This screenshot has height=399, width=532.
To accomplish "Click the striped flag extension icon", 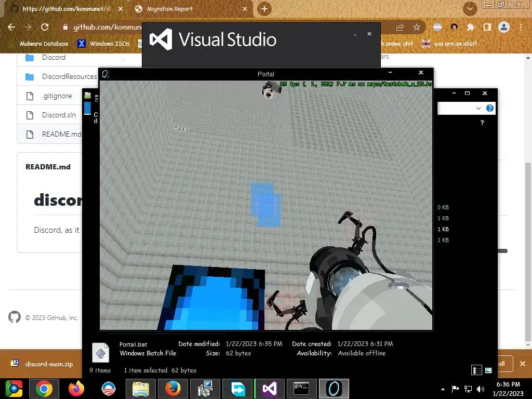I will click(437, 27).
